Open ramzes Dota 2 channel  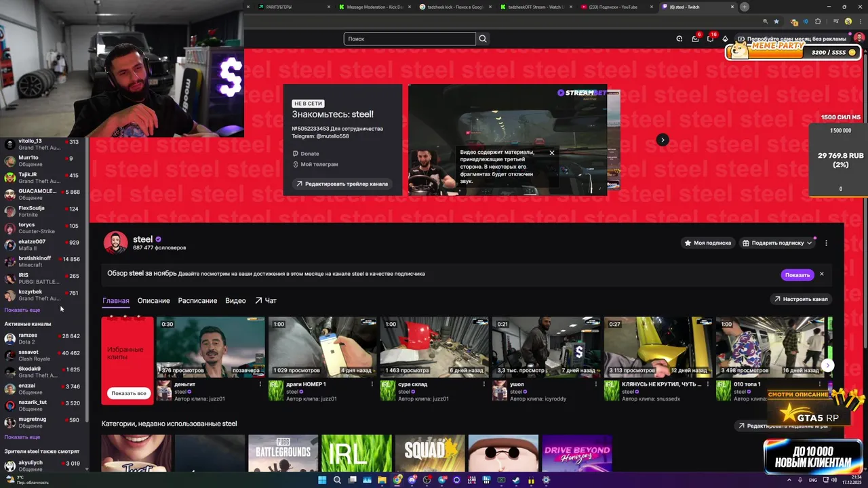[42, 338]
